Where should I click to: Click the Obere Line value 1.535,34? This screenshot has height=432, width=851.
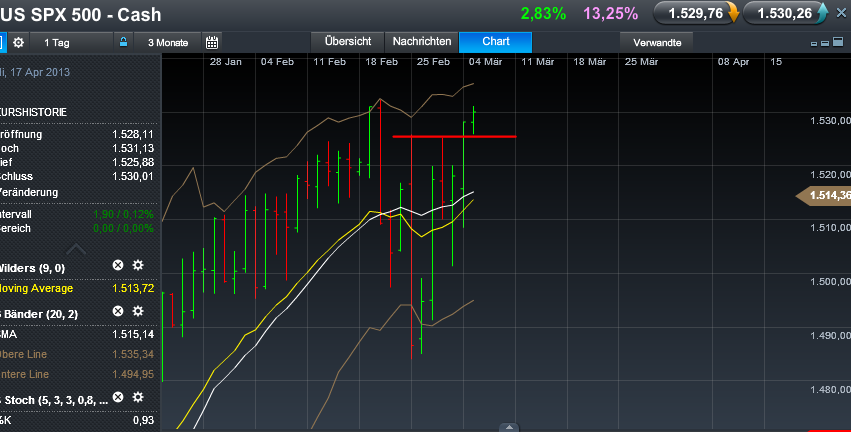coord(133,354)
